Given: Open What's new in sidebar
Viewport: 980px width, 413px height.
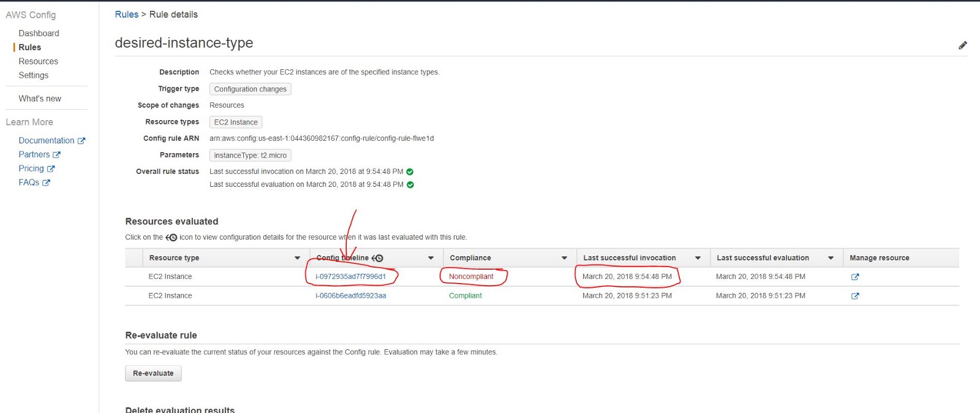Looking at the screenshot, I should pos(40,99).
